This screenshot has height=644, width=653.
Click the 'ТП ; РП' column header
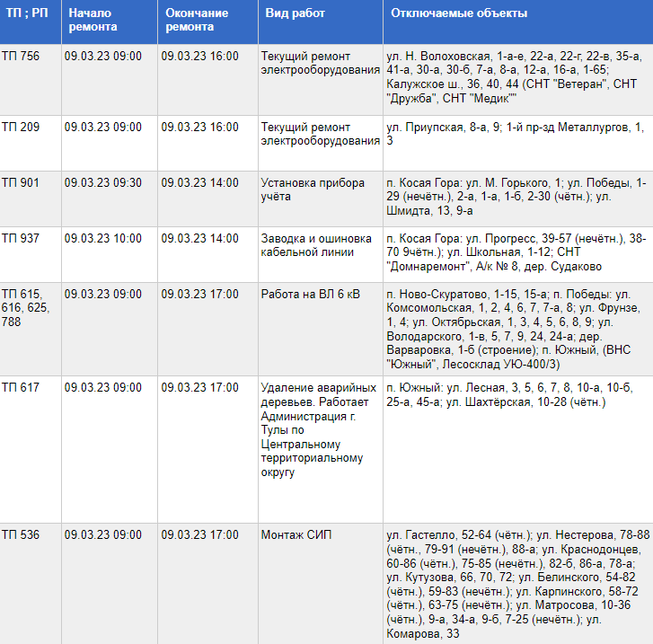coord(31,22)
